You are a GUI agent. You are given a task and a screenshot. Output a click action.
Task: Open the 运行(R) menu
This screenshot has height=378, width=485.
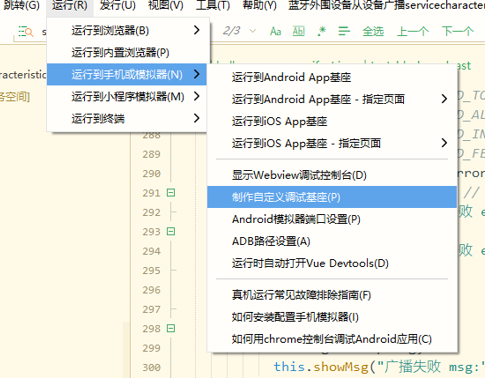(x=70, y=6)
